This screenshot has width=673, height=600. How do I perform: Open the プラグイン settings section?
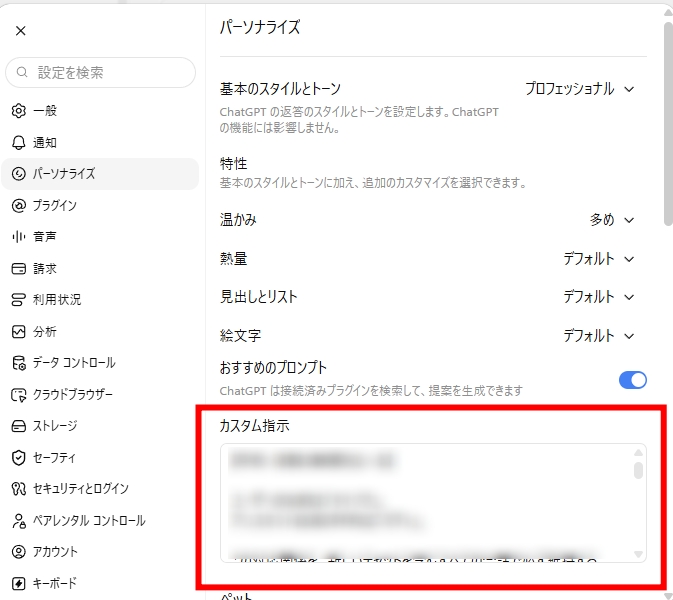[x=100, y=206]
